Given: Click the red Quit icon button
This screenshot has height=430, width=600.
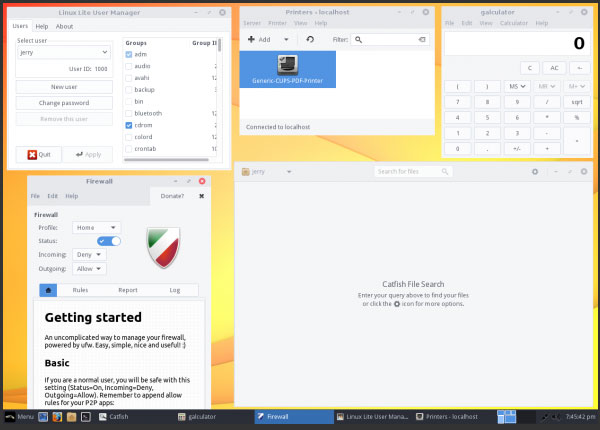Looking at the screenshot, I should click(x=39, y=155).
